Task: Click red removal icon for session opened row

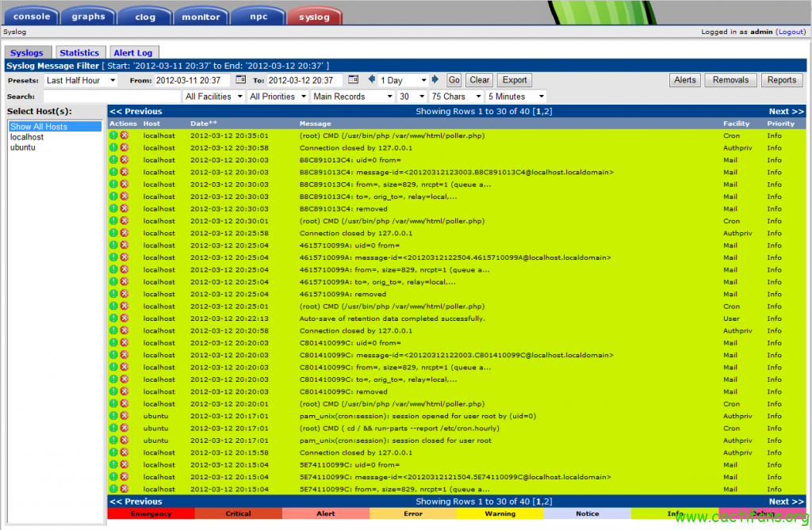Action: (x=124, y=416)
